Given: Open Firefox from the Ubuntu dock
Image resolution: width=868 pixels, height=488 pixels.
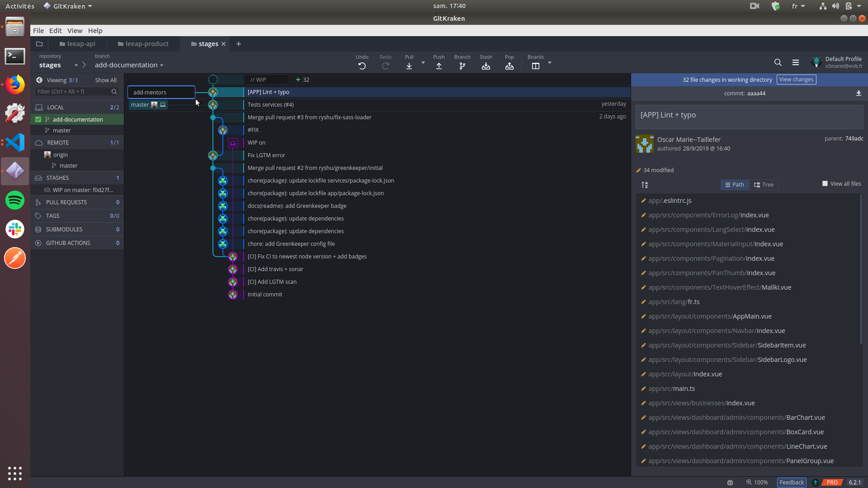Looking at the screenshot, I should 15,85.
